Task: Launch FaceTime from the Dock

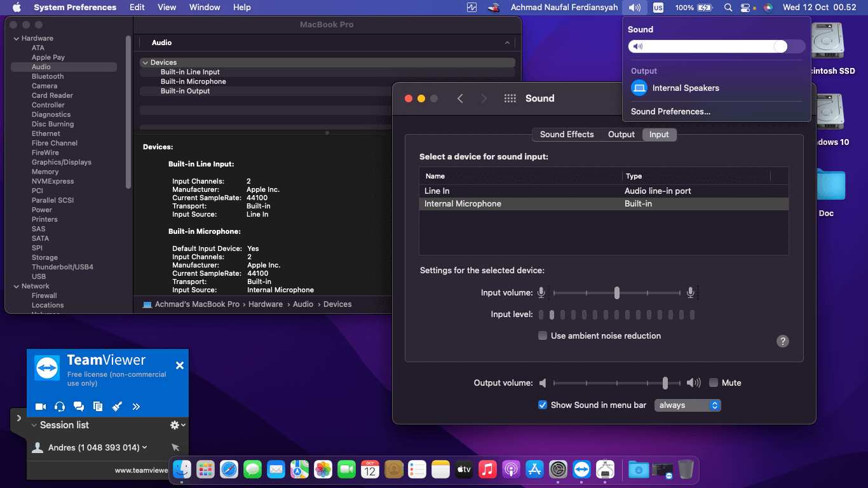Action: pos(346,470)
